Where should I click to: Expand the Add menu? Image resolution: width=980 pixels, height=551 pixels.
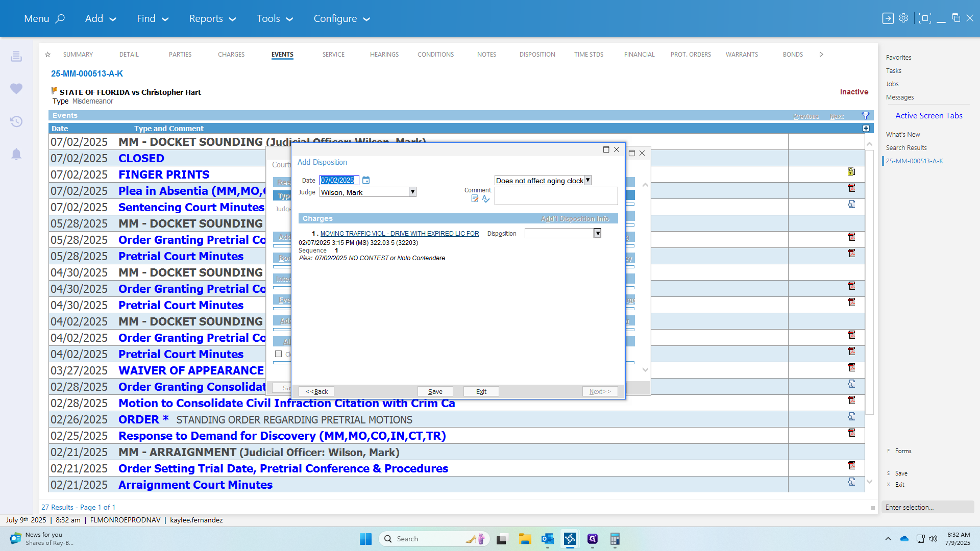pyautogui.click(x=101, y=18)
